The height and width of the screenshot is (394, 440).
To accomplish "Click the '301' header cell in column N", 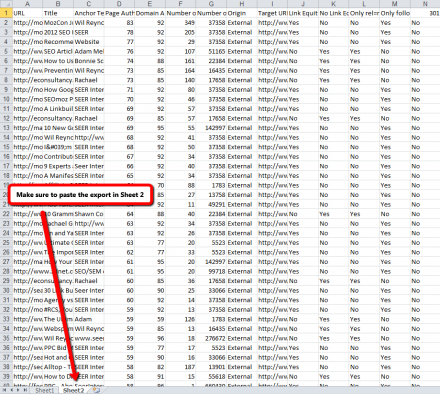I will [425, 13].
